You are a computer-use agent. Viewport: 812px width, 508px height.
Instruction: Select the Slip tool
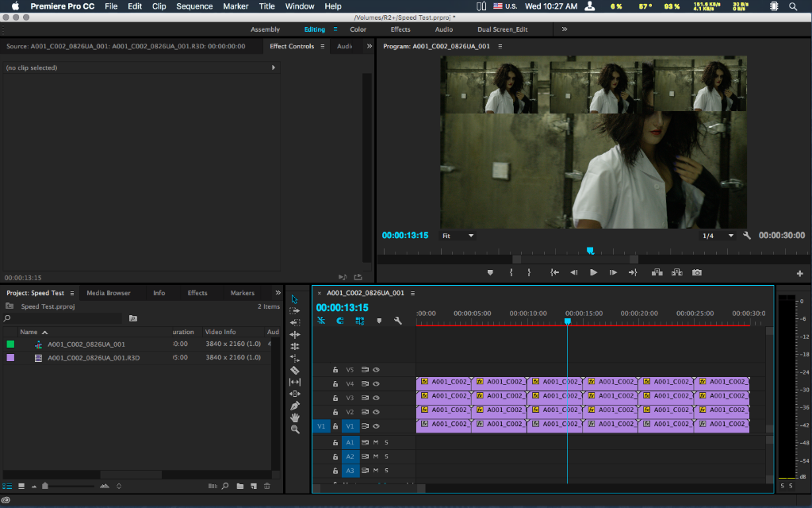295,382
